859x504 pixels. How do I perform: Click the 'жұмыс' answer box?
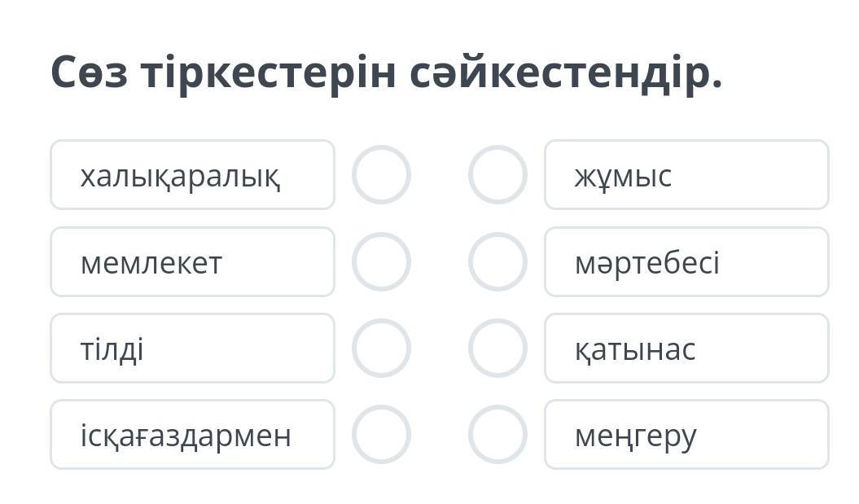(x=686, y=174)
